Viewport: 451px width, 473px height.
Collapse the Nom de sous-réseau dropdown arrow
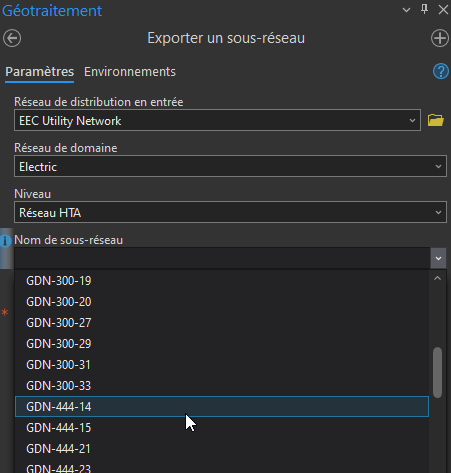point(438,258)
